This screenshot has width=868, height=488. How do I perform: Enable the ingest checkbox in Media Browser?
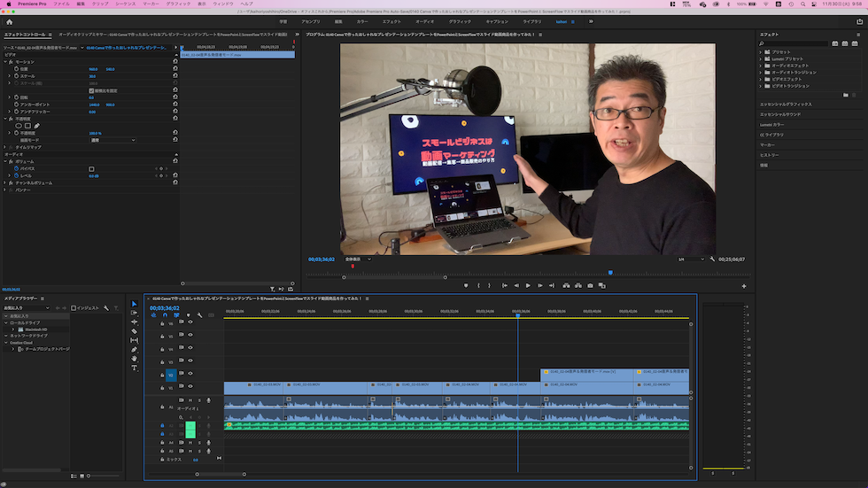[74, 308]
